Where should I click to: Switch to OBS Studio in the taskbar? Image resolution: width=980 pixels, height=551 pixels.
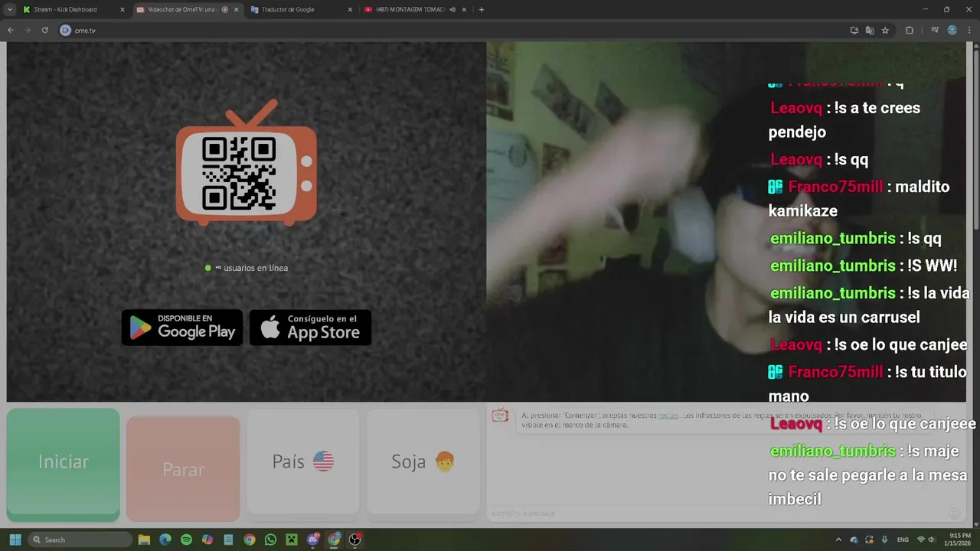(354, 540)
